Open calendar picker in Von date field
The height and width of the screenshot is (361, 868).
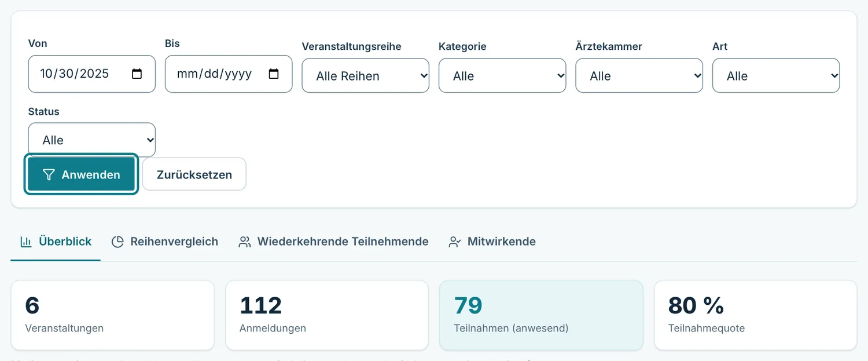click(x=137, y=74)
